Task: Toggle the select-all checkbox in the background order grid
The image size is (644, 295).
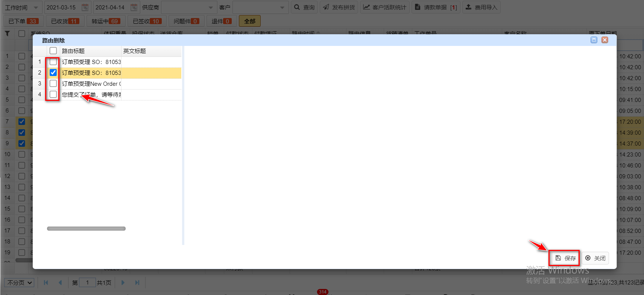Action: pos(22,33)
